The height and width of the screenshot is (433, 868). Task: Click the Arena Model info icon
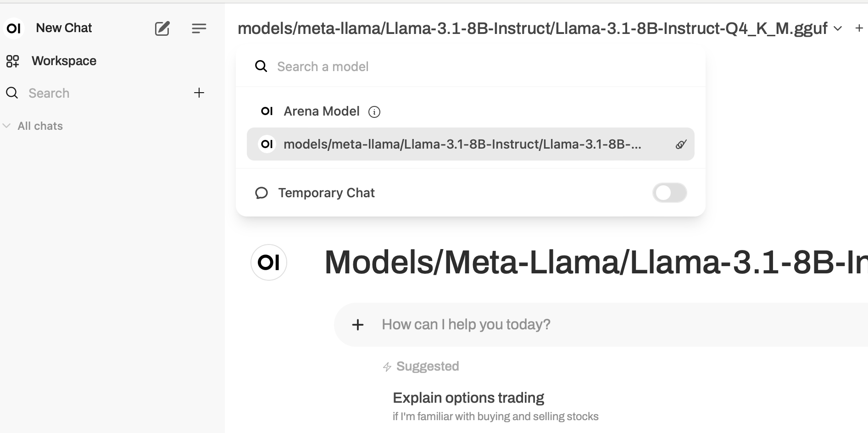374,112
